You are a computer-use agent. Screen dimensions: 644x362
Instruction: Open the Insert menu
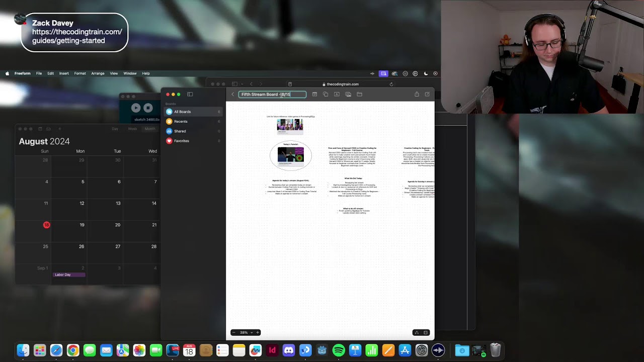tap(64, 73)
